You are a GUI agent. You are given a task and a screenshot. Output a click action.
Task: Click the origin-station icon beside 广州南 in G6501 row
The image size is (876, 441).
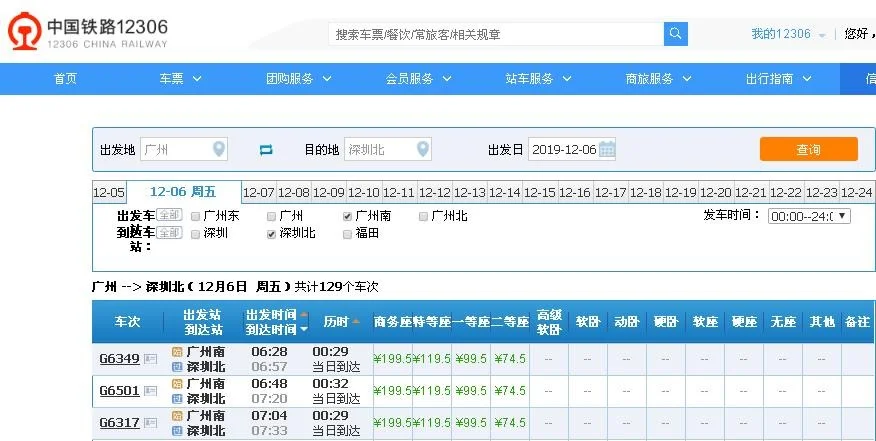pos(177,383)
